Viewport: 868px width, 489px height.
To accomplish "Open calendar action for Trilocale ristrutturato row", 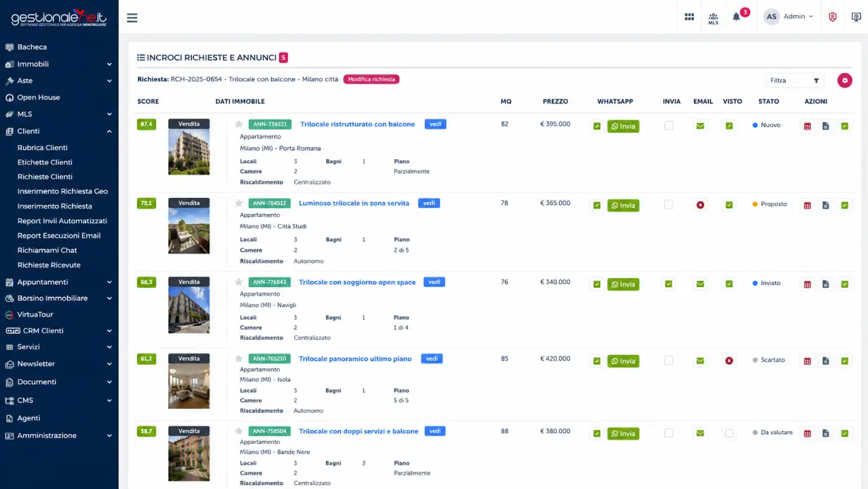I will [x=807, y=126].
